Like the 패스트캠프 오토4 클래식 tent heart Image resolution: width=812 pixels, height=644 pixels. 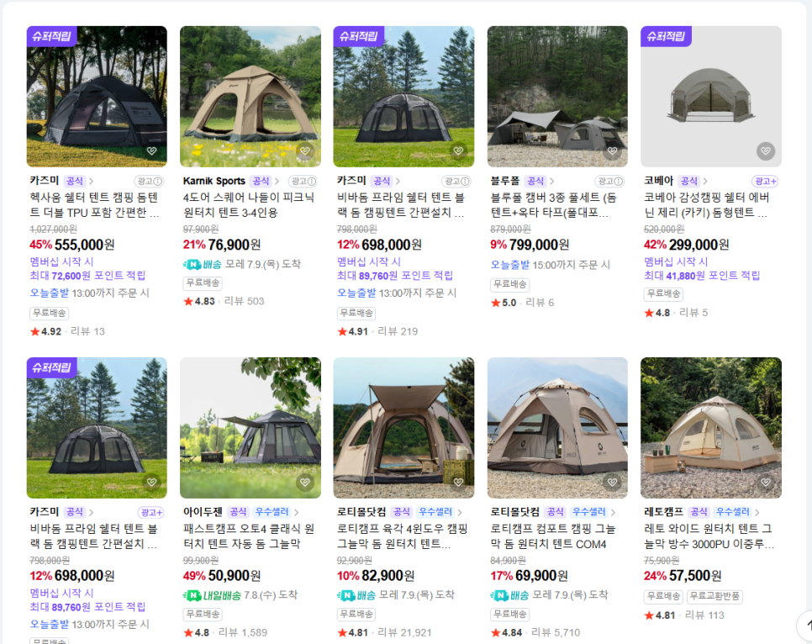(305, 482)
